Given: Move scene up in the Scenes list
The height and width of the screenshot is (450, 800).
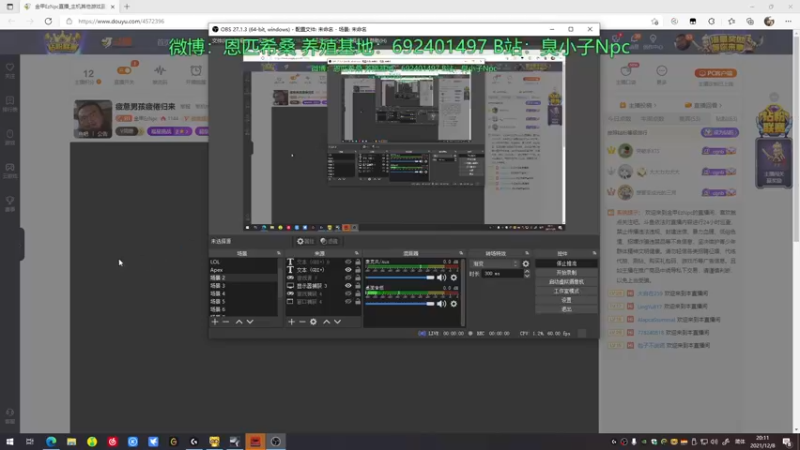Looking at the screenshot, I should tap(239, 322).
